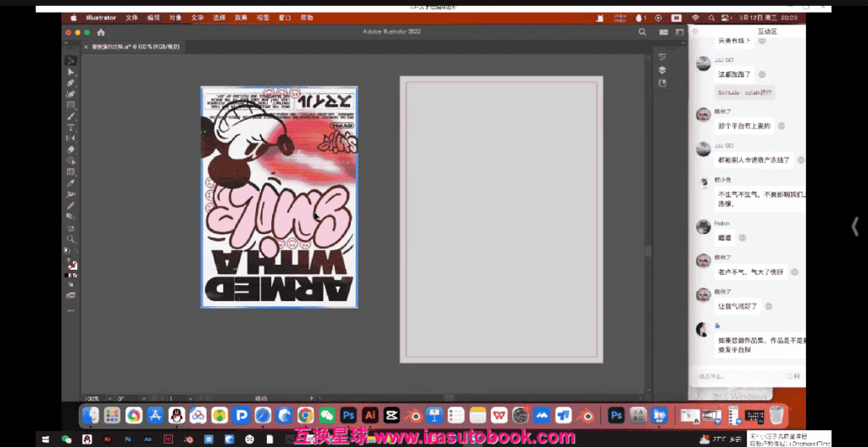Click the 互动区 panel title
The height and width of the screenshot is (447, 868).
tap(767, 31)
